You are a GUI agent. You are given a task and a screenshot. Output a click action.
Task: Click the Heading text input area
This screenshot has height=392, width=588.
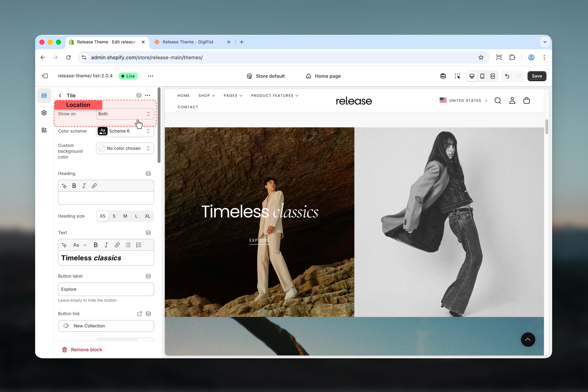pyautogui.click(x=106, y=198)
